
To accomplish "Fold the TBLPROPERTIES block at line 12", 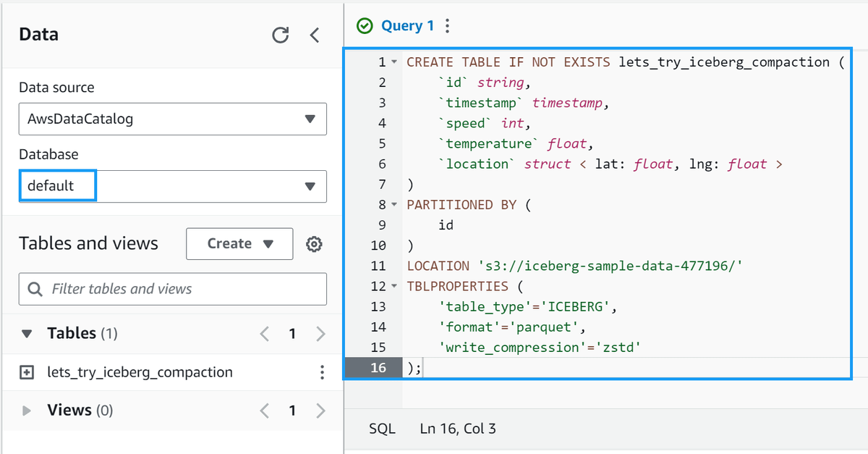I will coord(394,286).
